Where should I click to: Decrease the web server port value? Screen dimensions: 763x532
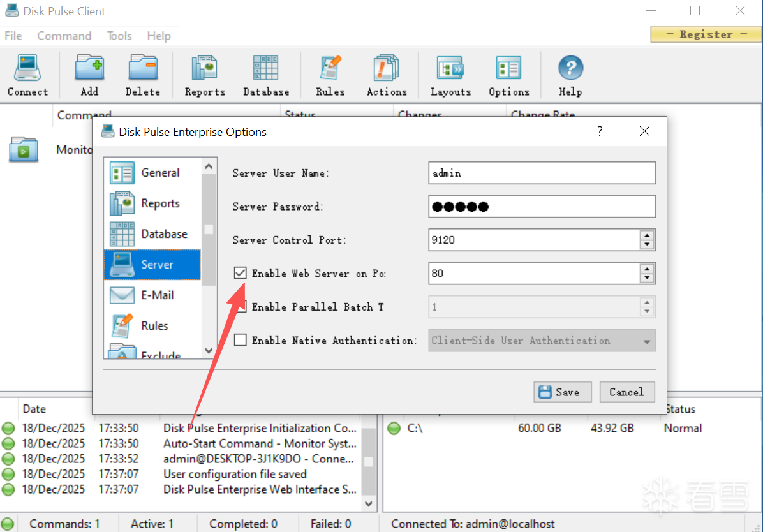coord(647,278)
